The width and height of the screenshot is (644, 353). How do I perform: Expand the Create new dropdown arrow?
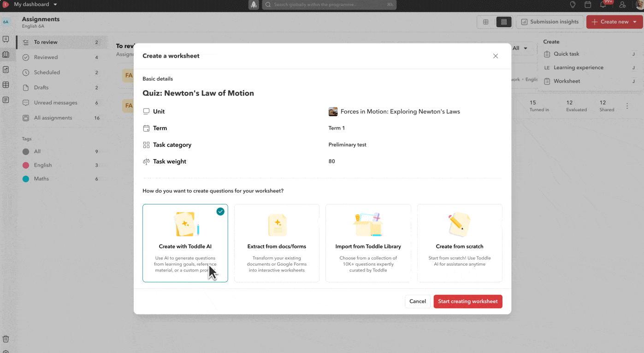tap(635, 22)
